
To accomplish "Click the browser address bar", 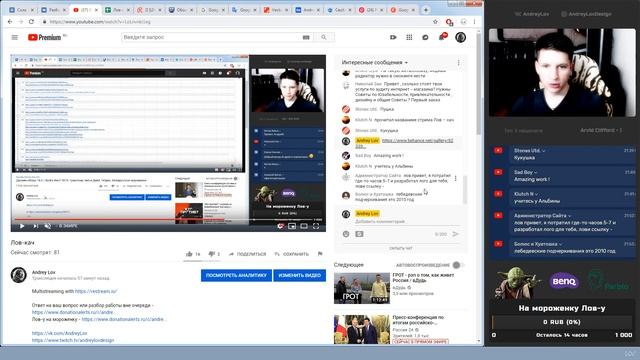I will 235,22.
